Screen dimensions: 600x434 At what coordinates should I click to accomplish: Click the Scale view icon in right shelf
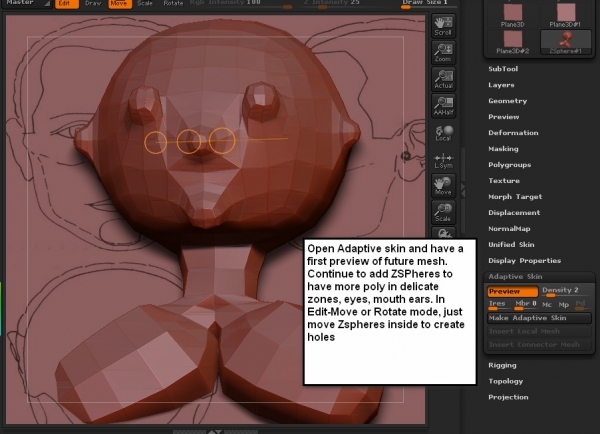point(443,212)
